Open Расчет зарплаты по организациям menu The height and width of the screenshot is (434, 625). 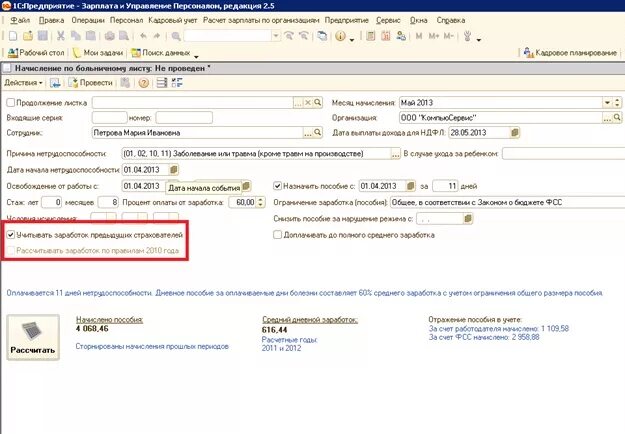[x=261, y=20]
